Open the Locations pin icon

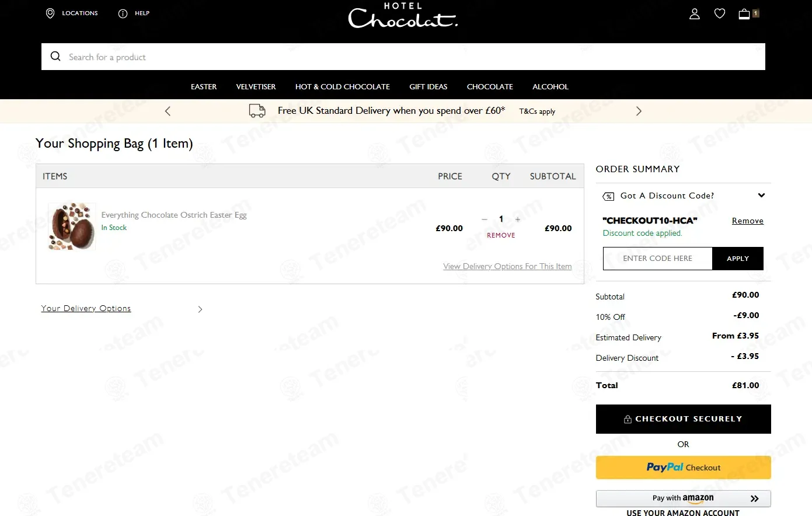click(50, 13)
